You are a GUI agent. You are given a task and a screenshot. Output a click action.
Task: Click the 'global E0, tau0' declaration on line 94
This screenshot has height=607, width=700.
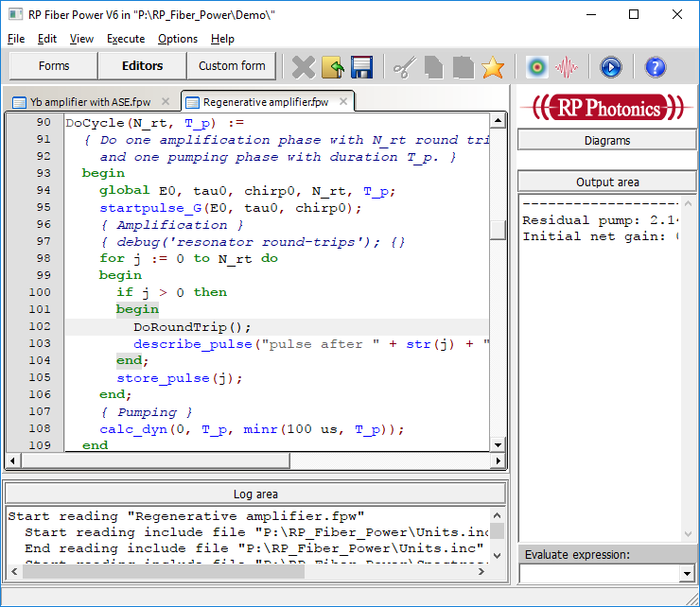pos(247,191)
